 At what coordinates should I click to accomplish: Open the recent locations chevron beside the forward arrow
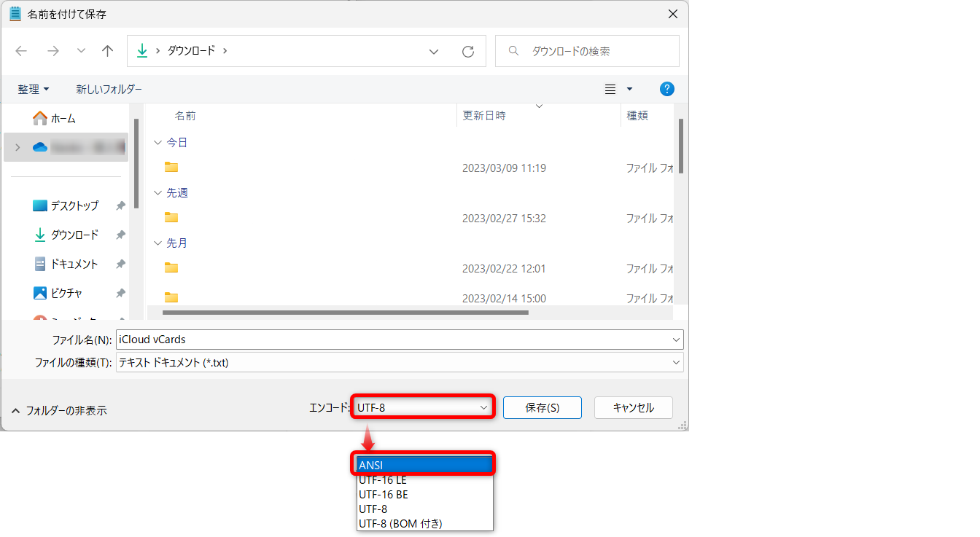click(81, 51)
